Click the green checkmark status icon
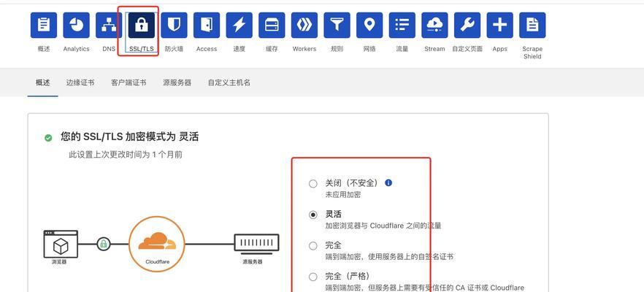This screenshot has height=292, width=644. (x=48, y=138)
